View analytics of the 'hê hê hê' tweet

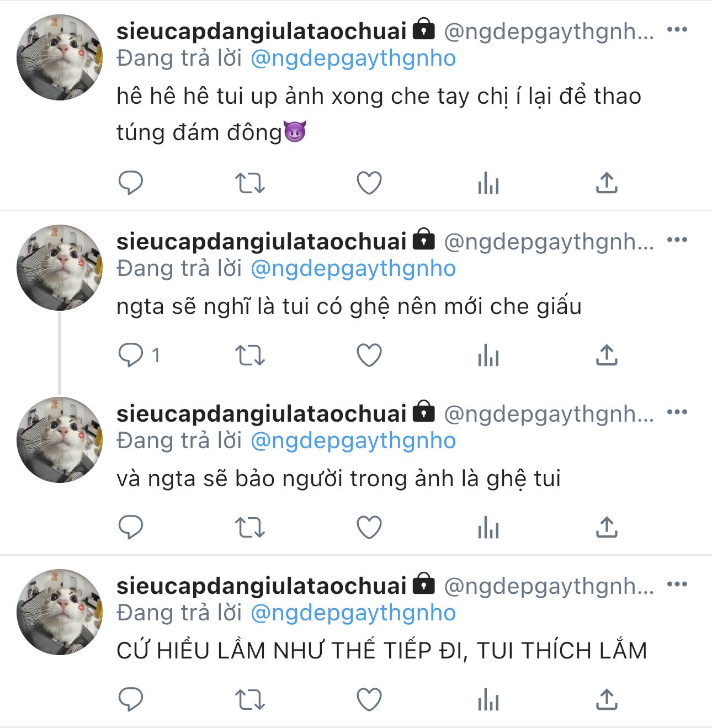point(488,183)
